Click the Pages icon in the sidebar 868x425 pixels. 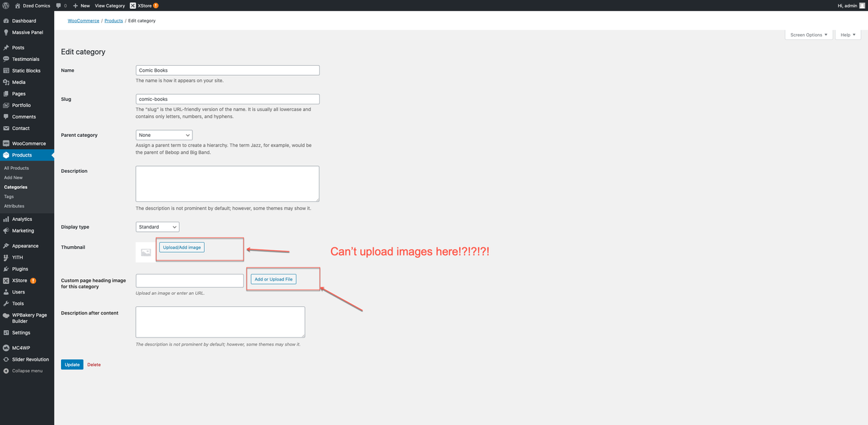[x=6, y=94]
